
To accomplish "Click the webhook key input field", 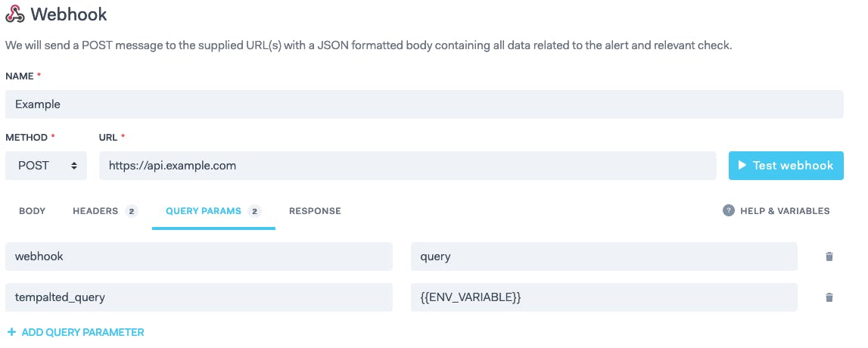I will click(199, 256).
